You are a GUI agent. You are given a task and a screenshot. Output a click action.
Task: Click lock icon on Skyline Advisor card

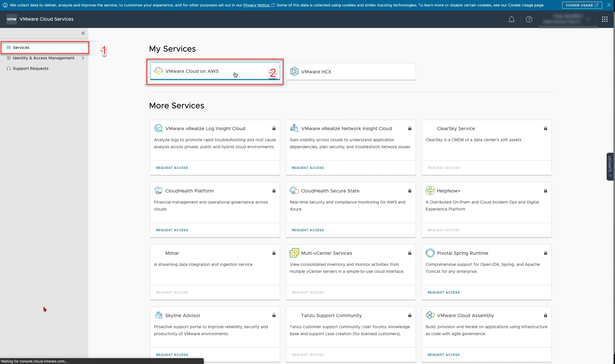(x=274, y=315)
